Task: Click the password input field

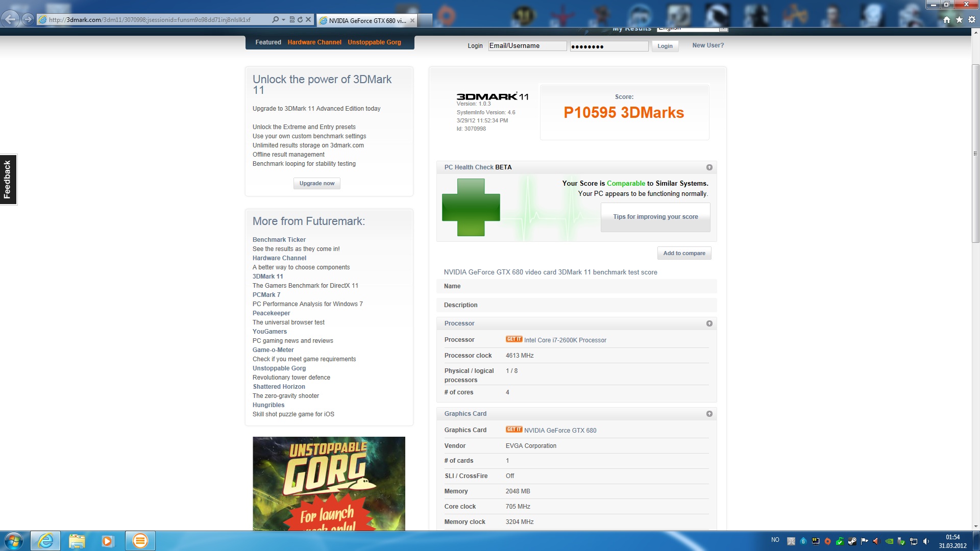Action: (x=609, y=46)
